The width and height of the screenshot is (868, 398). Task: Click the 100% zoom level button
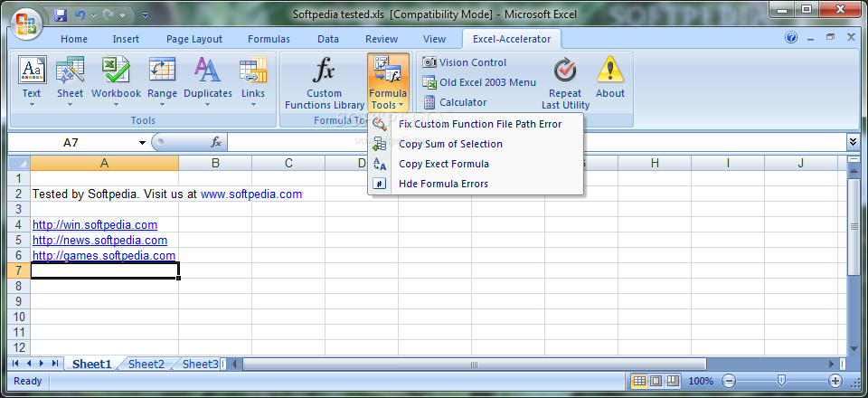[701, 381]
